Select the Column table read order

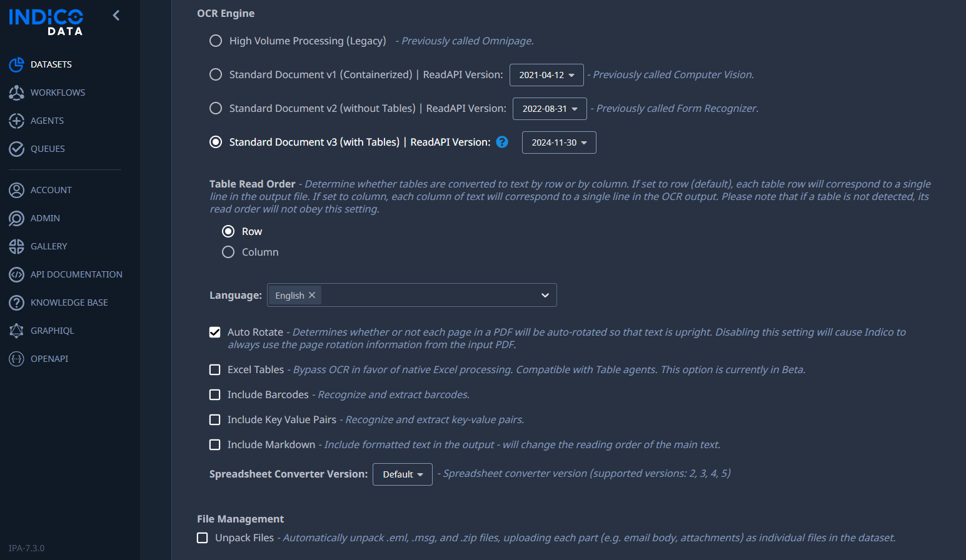(228, 252)
